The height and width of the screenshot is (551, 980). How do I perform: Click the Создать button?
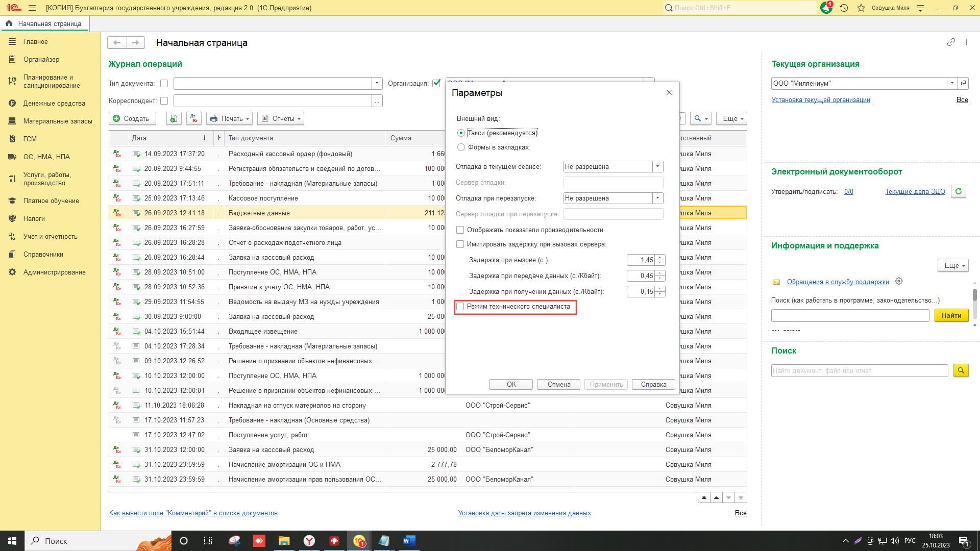point(131,118)
